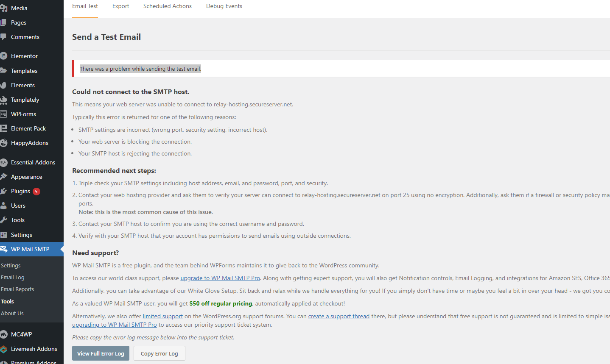Open HappyAddons menu item
Screen dimensions: 610x364
pyautogui.click(x=30, y=143)
